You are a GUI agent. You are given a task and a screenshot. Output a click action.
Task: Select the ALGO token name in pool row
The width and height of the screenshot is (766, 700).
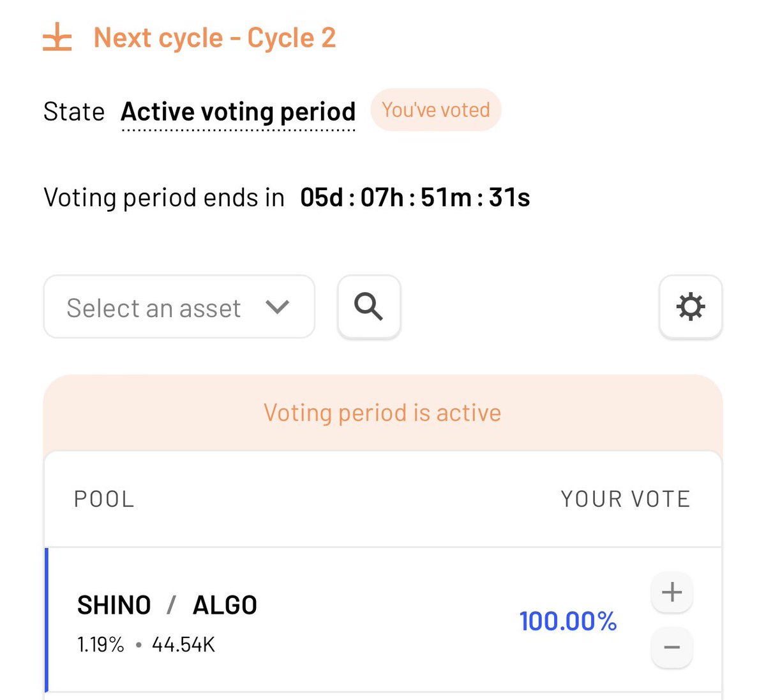[x=225, y=605]
